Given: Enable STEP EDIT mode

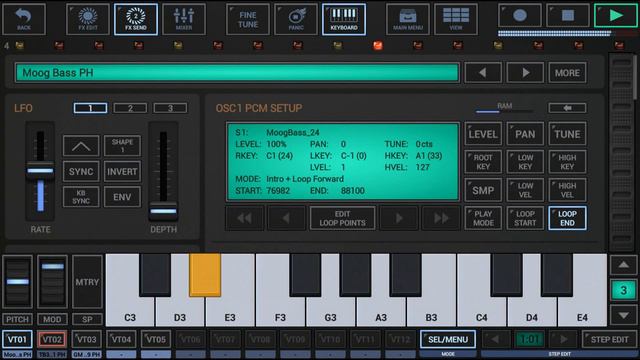Looking at the screenshot, I should tap(609, 340).
